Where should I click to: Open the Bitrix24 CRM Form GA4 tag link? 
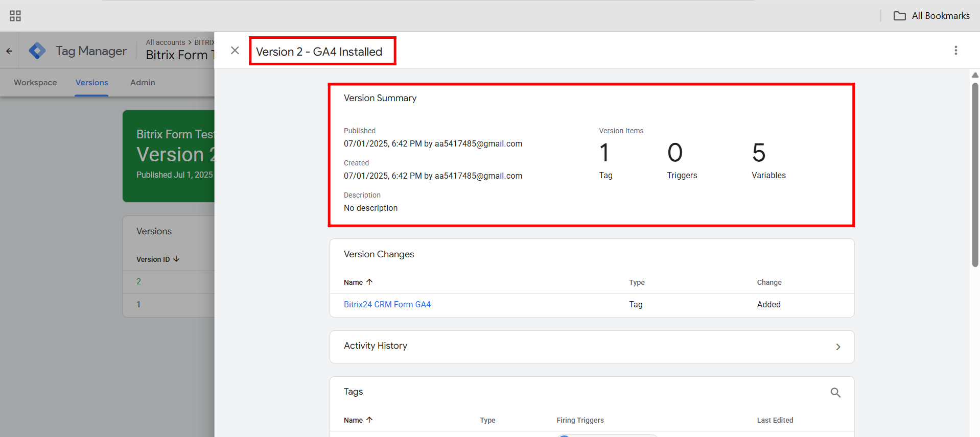point(387,304)
